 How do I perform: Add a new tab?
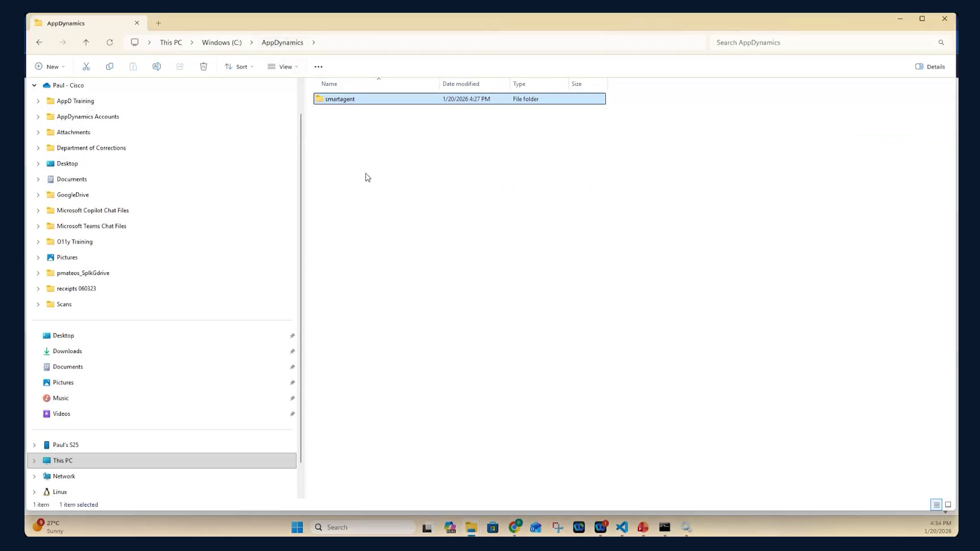(158, 23)
